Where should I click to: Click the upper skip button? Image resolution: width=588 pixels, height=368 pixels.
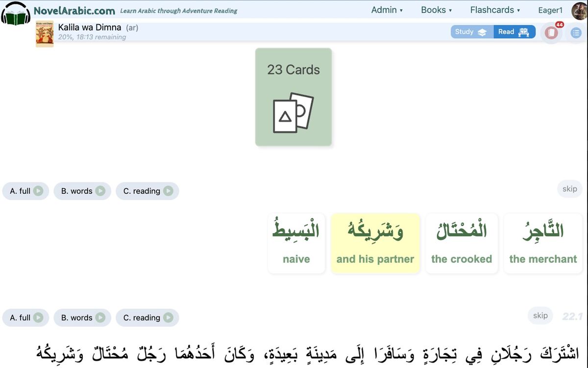tap(569, 189)
